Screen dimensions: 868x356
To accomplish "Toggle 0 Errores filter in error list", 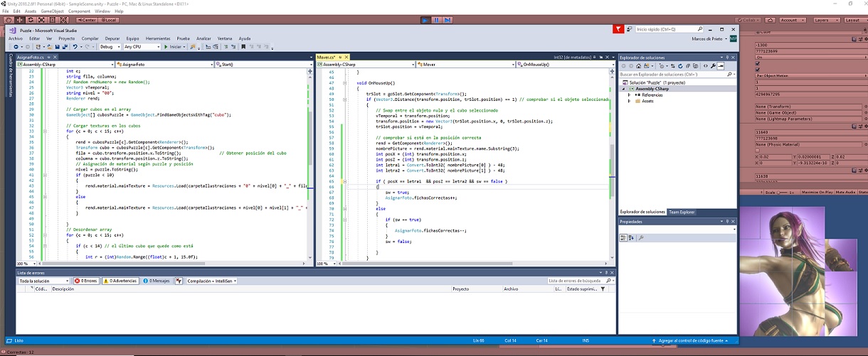I will [87, 281].
